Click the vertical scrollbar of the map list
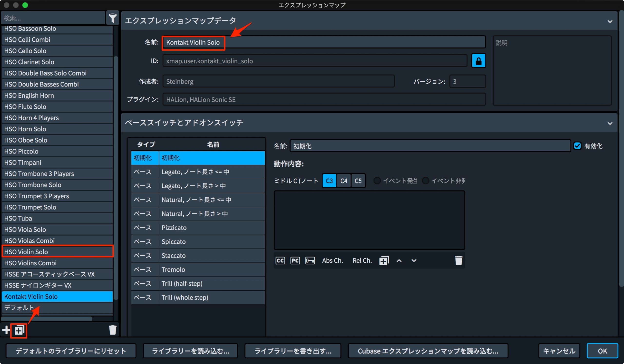 pos(116,178)
